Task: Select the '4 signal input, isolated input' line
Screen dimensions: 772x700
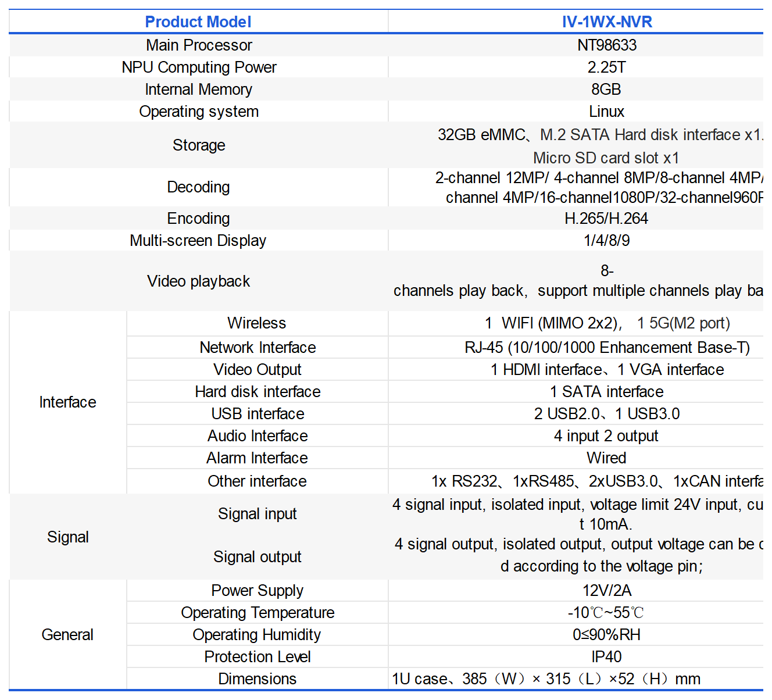Action: click(x=578, y=505)
